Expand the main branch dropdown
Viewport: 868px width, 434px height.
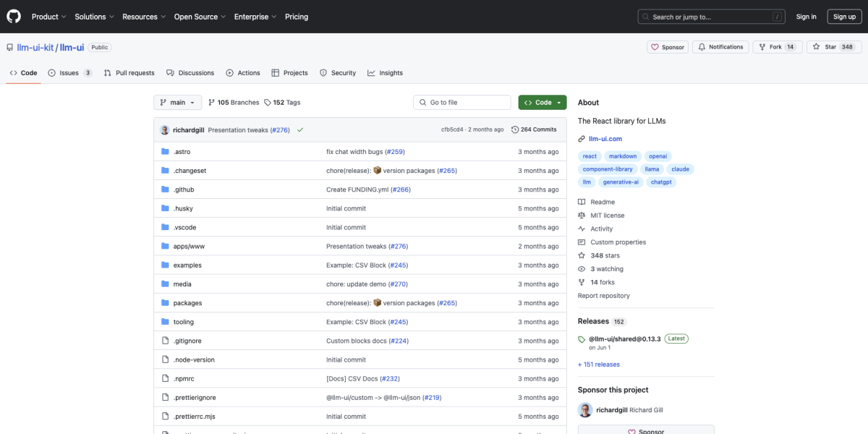[177, 103]
